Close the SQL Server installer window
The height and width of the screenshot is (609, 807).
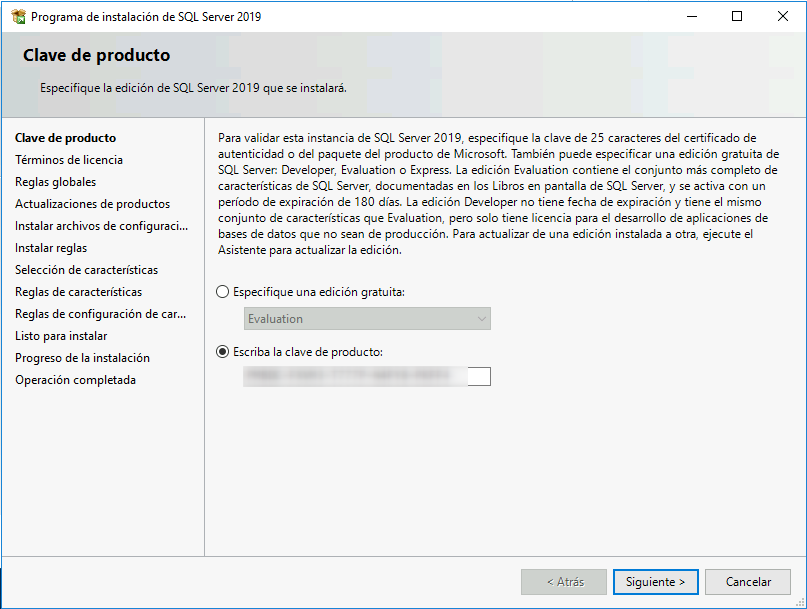[783, 16]
